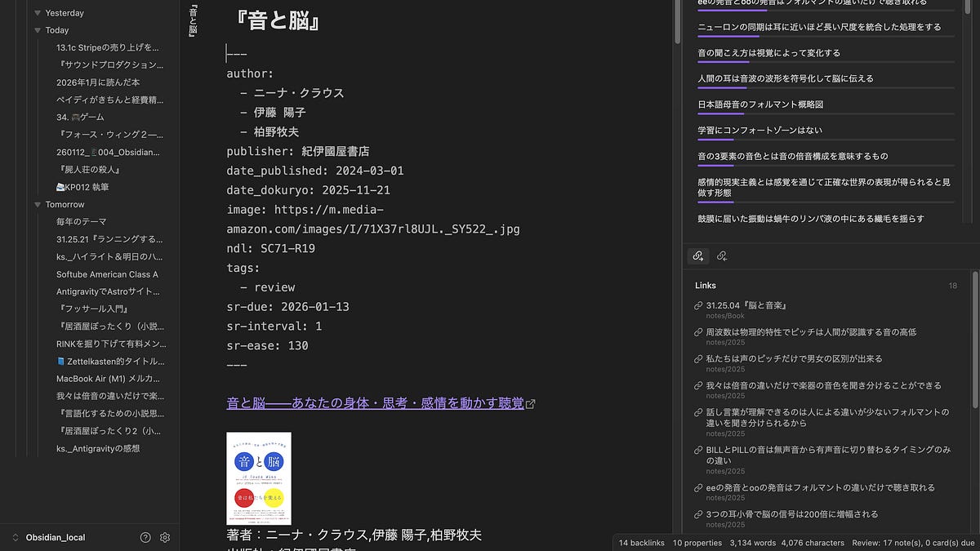Image resolution: width=980 pixels, height=551 pixels.
Task: Click the external link icon after 音と脳 title link
Action: (x=531, y=403)
